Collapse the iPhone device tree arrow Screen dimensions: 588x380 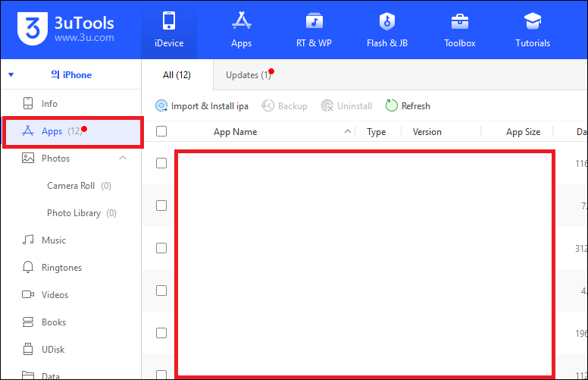click(x=11, y=75)
